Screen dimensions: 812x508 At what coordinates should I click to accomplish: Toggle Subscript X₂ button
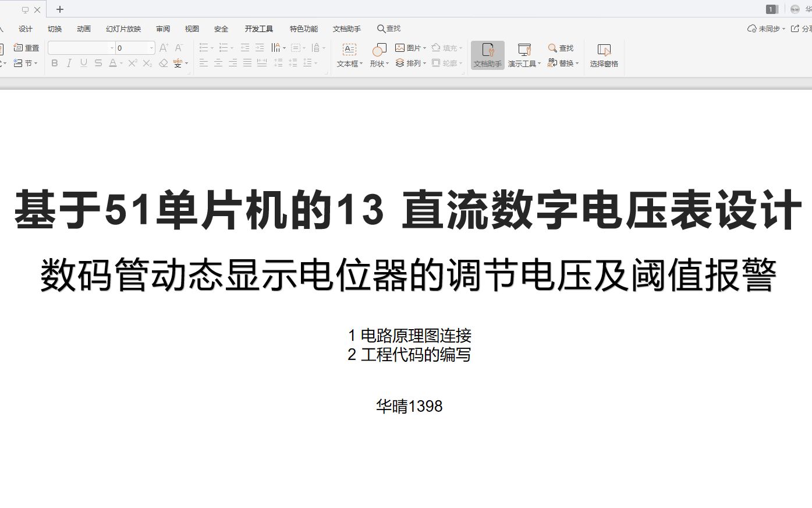tap(148, 63)
